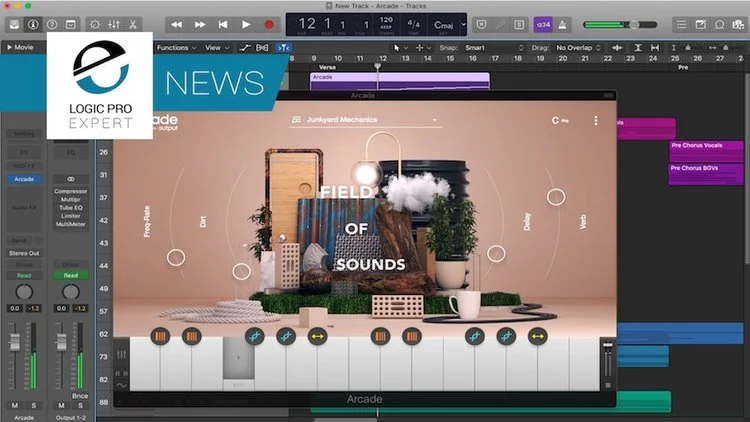
Task: Click the 120 tempo value
Action: coord(386,20)
